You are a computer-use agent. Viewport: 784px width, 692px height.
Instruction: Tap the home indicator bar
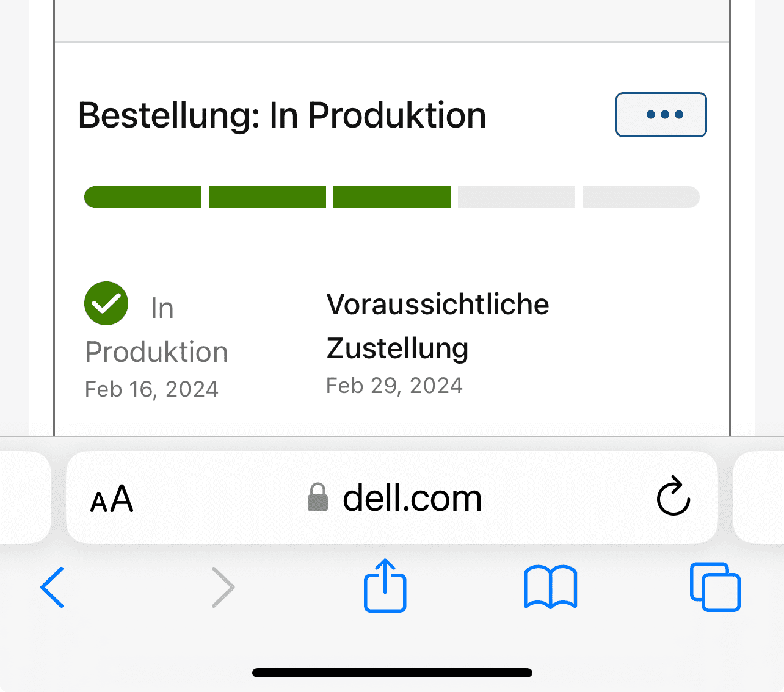click(392, 673)
